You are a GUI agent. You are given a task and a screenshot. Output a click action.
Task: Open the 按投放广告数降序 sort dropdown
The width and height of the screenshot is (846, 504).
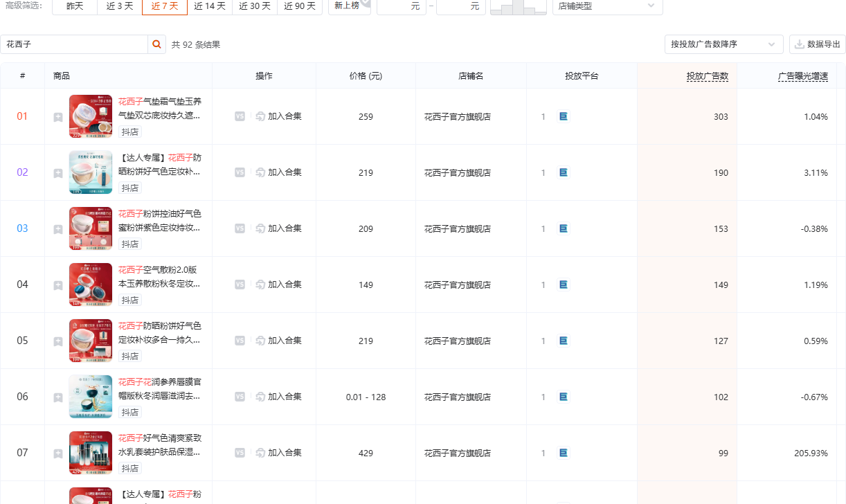click(723, 44)
